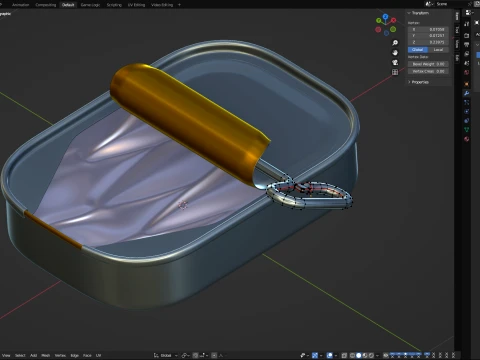Viewport: 480px width, 360px height.
Task: Toggle snapping magnet in the viewport header
Action: tap(196, 355)
